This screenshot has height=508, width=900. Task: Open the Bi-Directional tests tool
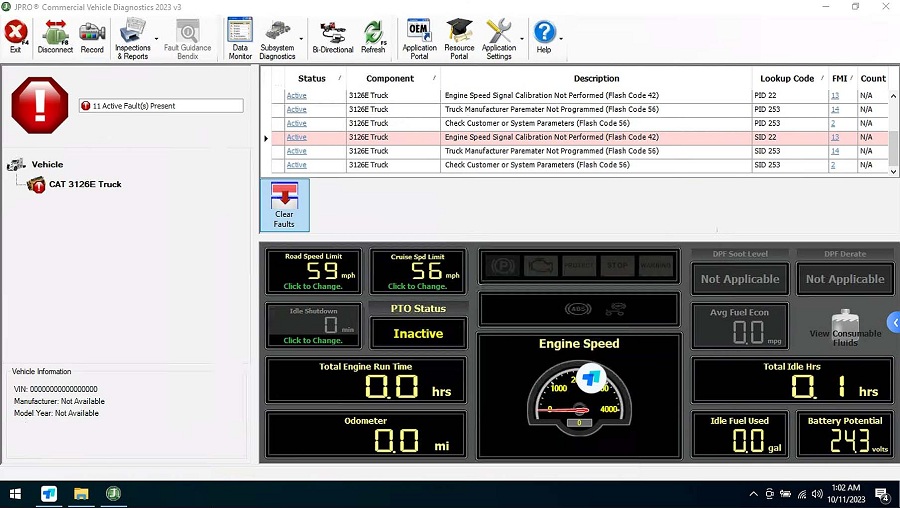point(333,37)
